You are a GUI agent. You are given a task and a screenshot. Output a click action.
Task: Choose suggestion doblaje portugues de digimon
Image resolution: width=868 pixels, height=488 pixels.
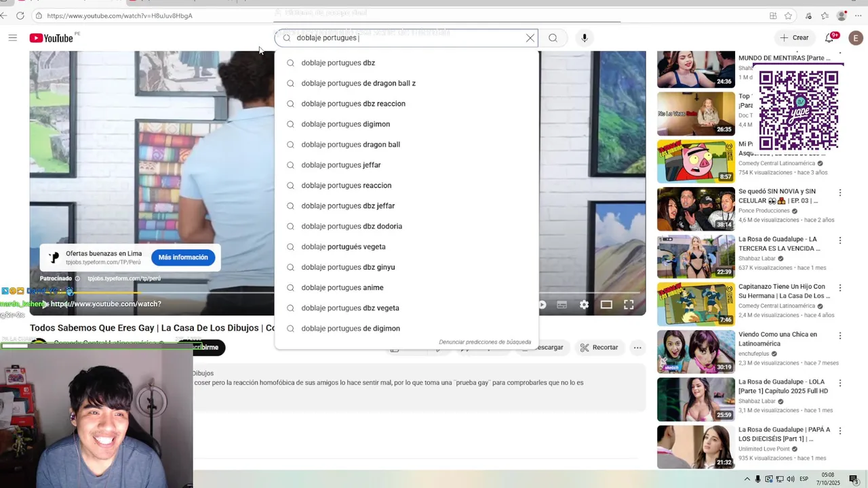tap(406, 328)
